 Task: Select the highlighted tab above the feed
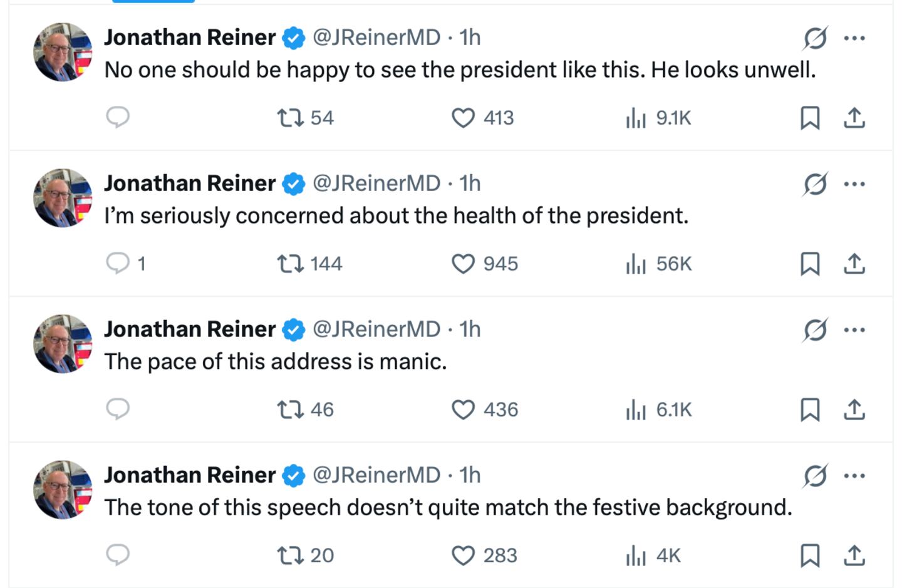pos(152,4)
